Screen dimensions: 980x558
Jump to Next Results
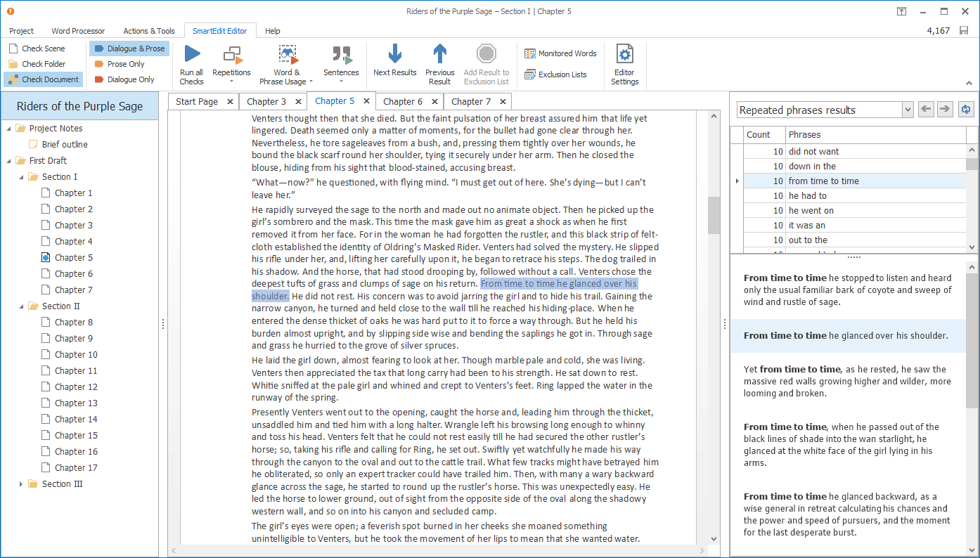[394, 63]
